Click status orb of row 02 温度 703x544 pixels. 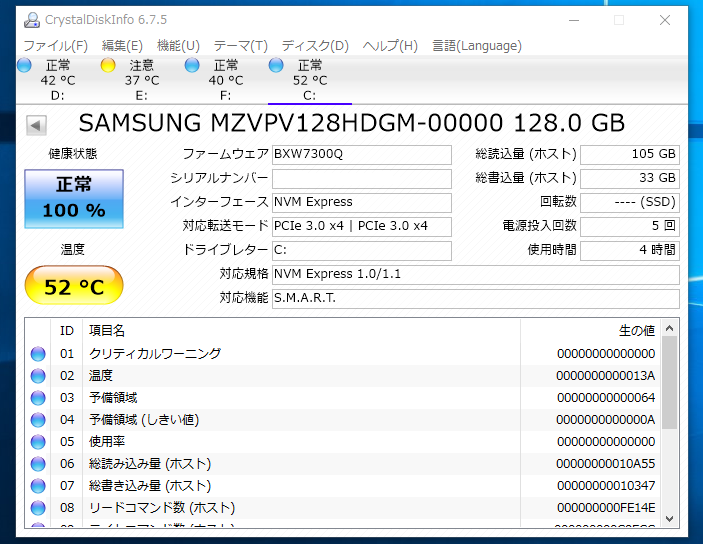pos(38,376)
